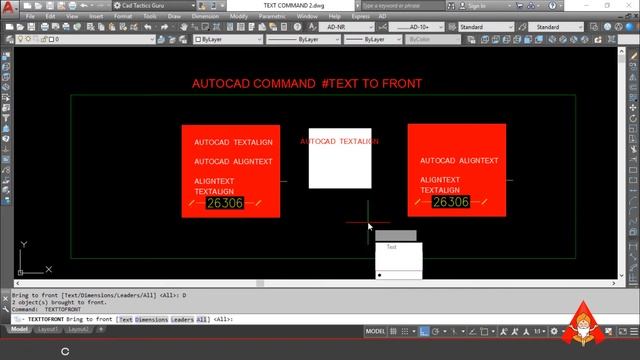Screen dimensions: 640x360
Task: Open the AD-10+ dimension style dropdown
Action: 440,27
